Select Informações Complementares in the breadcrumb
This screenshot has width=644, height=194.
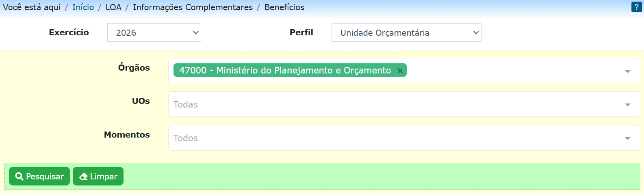pos(193,7)
